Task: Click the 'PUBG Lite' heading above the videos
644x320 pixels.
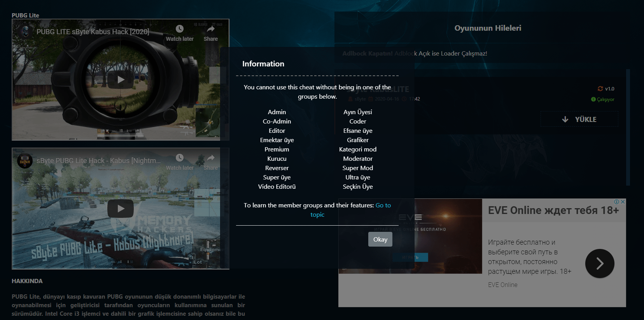Action: (25, 15)
